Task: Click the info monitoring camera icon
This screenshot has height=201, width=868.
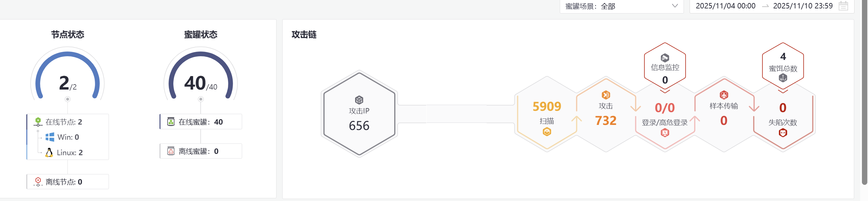Action: pyautogui.click(x=665, y=58)
